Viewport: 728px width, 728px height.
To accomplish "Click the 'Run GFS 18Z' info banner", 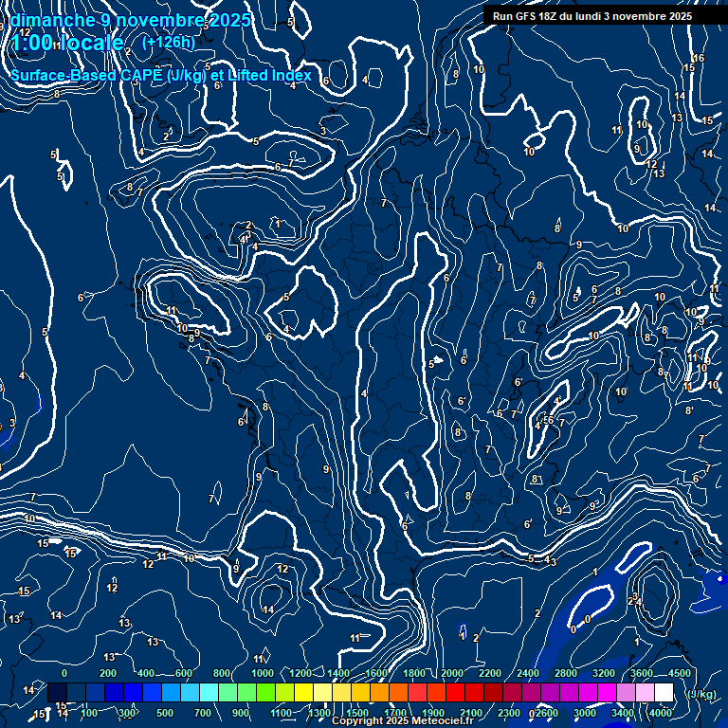I will point(591,16).
